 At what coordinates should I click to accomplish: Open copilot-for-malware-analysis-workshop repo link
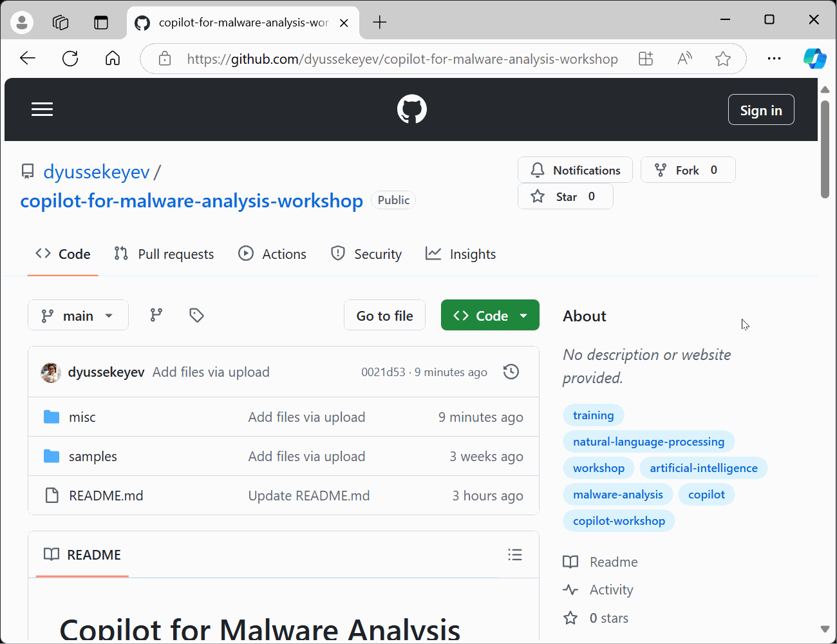coord(192,201)
